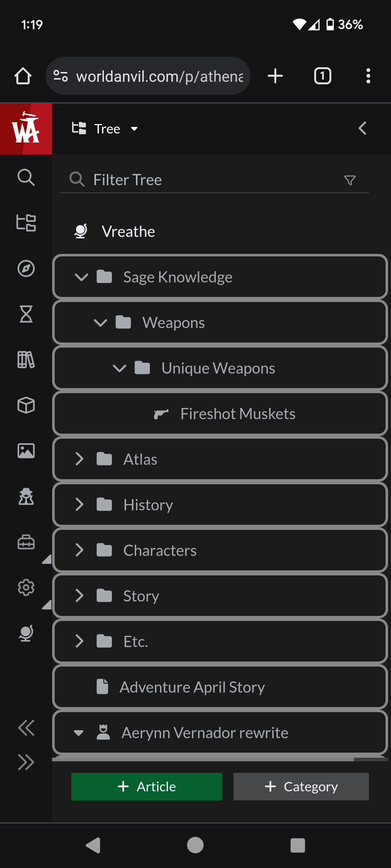Click the green Article button

coord(147,787)
